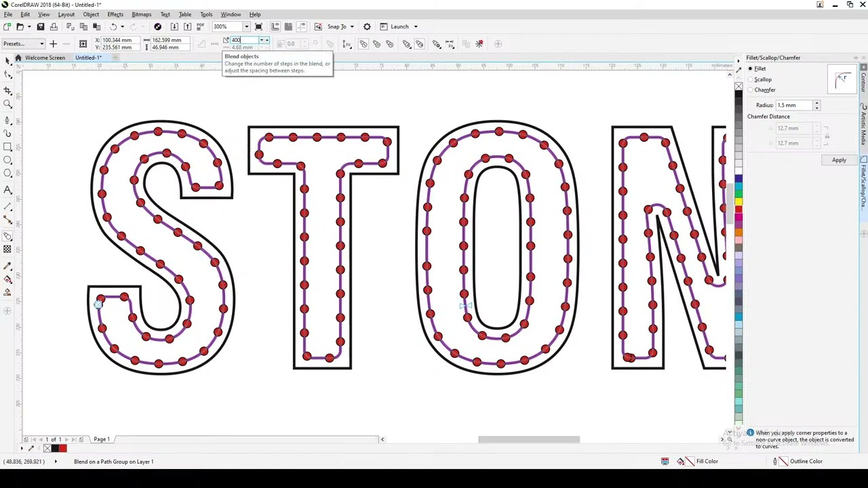Screen dimensions: 868x488
Task: Select the Interactive Fill bucket tool
Action: (x=7, y=279)
